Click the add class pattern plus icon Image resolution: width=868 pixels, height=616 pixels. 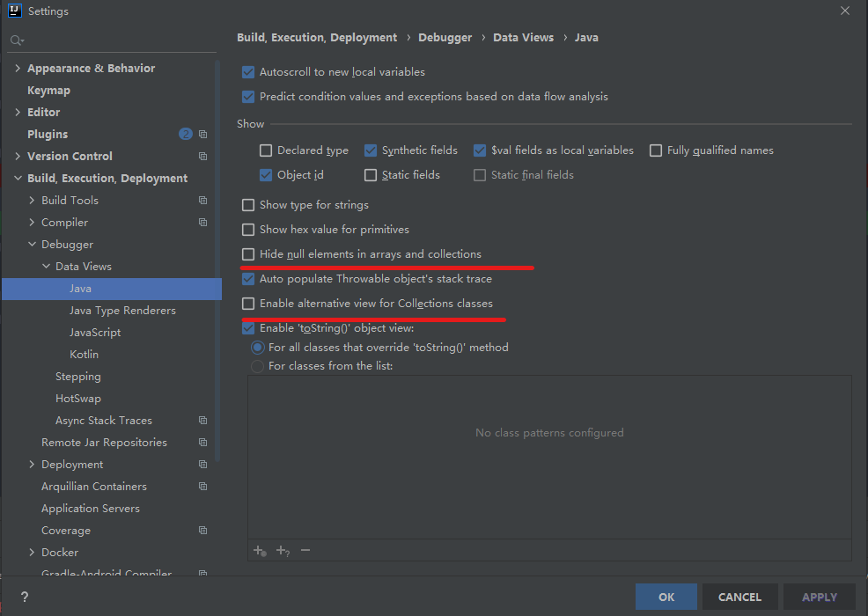(260, 550)
